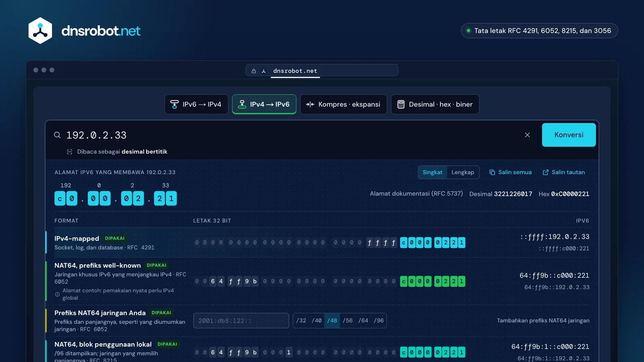Choose the /48 prefix length
This screenshot has width=644, height=362.
click(332, 321)
